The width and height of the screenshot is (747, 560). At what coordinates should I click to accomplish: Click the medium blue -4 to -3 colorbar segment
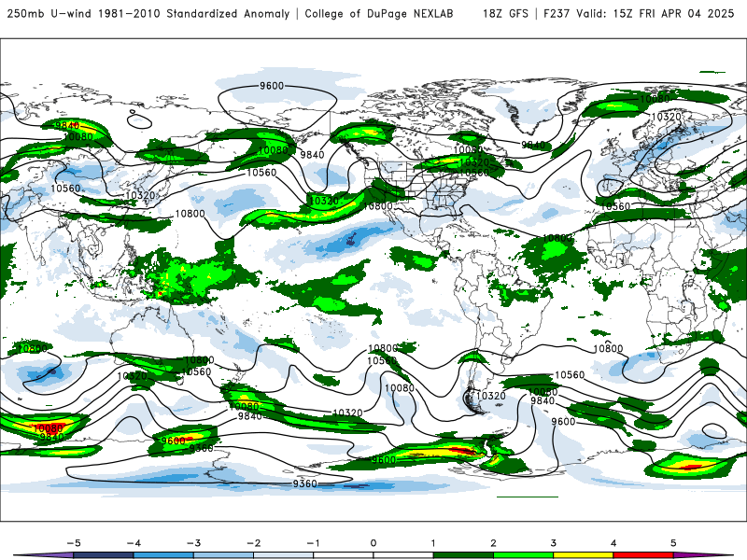point(163,555)
